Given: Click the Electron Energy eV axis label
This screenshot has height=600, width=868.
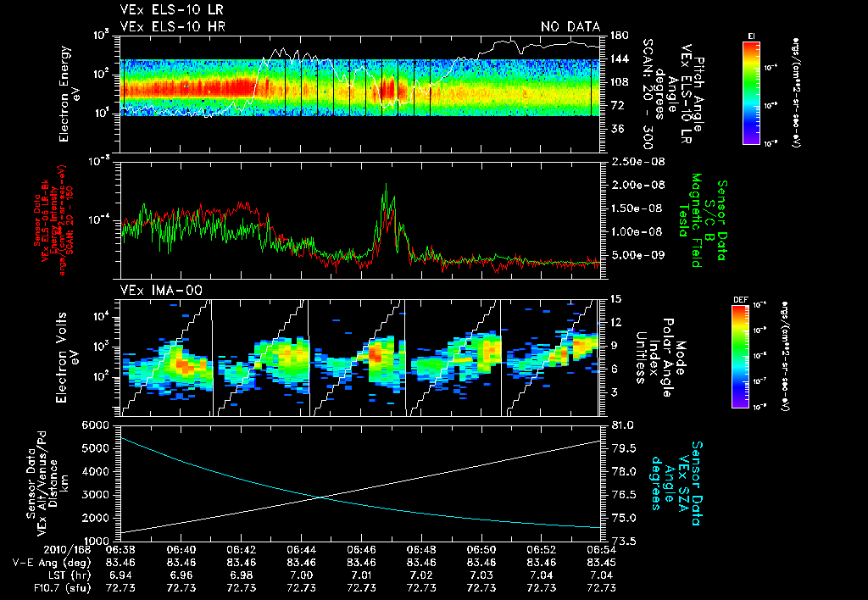Looking at the screenshot, I should tap(70, 94).
